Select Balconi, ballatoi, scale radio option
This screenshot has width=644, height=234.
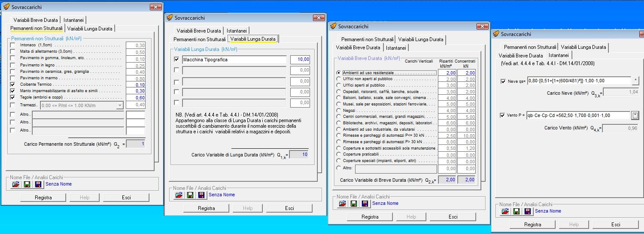tap(339, 98)
